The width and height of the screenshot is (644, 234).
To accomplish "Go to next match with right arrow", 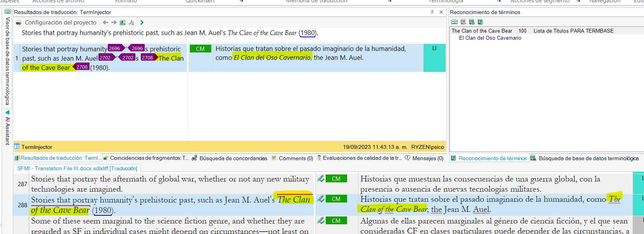I will 114,23.
